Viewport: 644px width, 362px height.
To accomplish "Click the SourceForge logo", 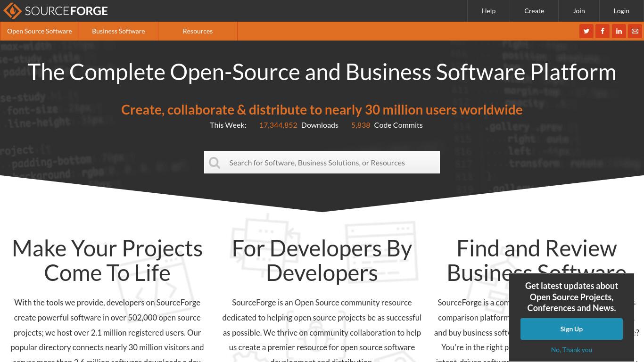I will pos(56,10).
